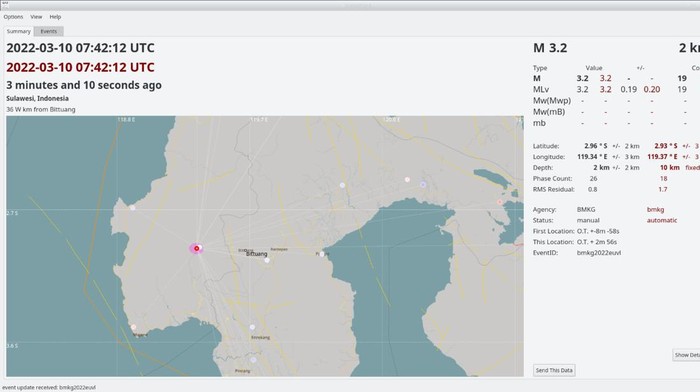
Task: Click the Phase Count value 26
Action: pos(593,178)
